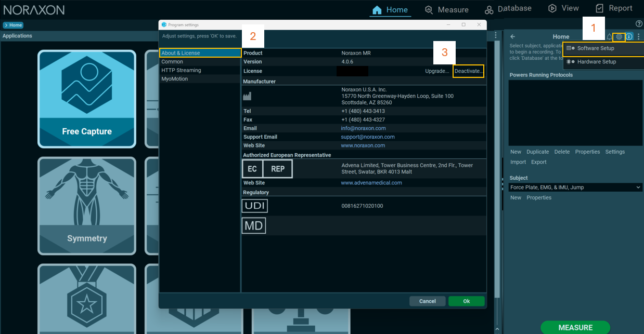644x334 pixels.
Task: Click Delete protocol button
Action: 562,152
